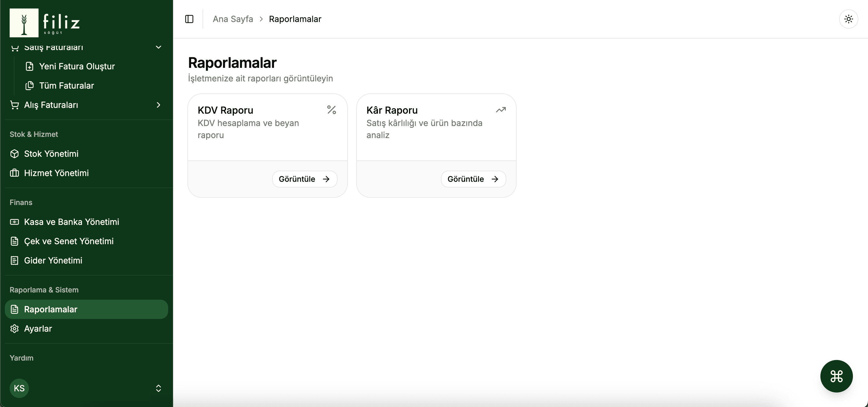Image resolution: width=868 pixels, height=407 pixels.
Task: Click the Kasa ve Banka banknote icon
Action: pos(14,222)
